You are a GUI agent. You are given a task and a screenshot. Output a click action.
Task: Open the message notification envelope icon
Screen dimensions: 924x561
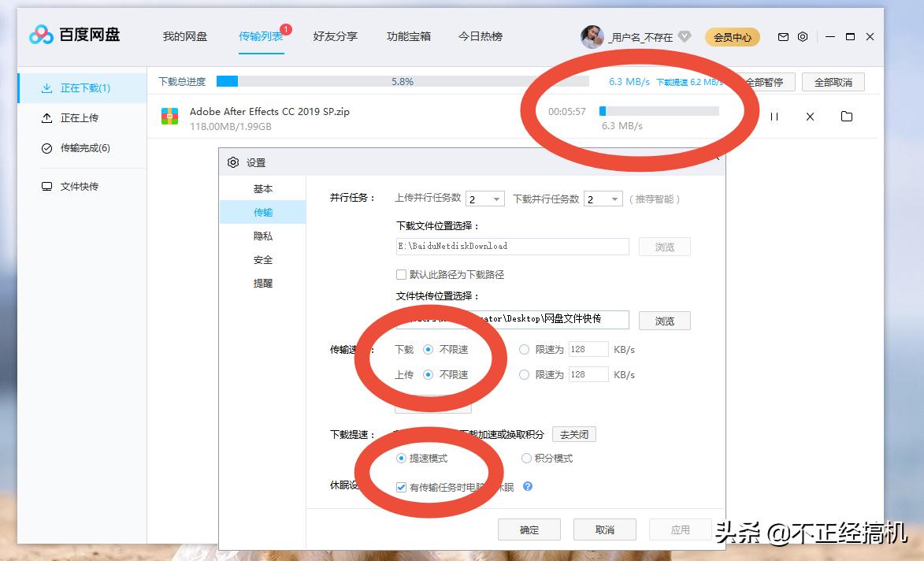(x=783, y=36)
